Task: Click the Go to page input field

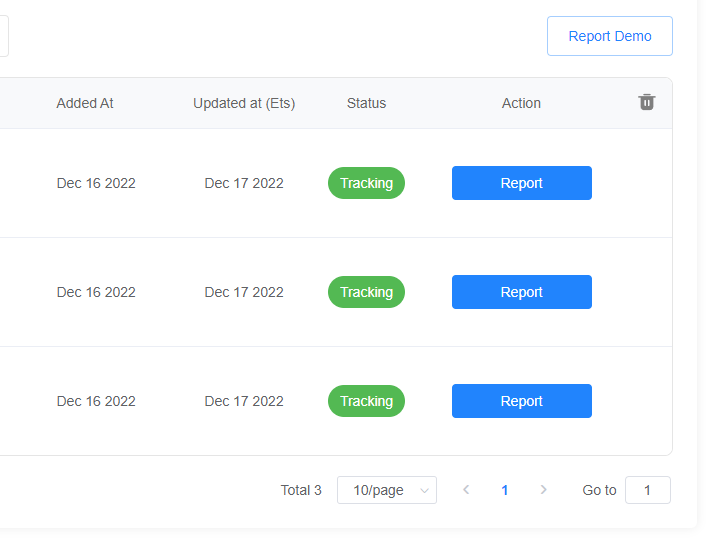Action: pos(648,490)
